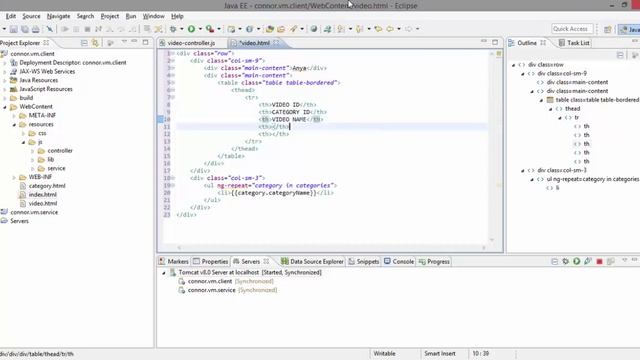This screenshot has width=640, height=360.
Task: Maximize the editor area
Action: tap(495, 42)
